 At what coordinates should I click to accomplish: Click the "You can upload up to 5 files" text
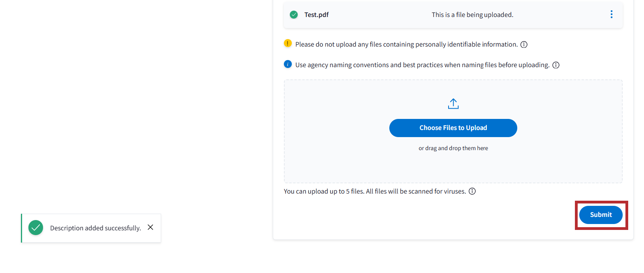(375, 191)
